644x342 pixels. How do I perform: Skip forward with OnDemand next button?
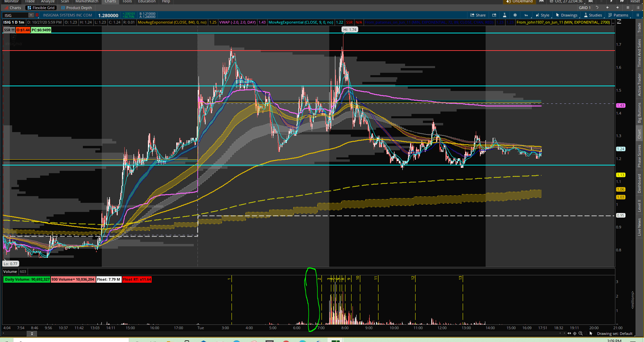[590, 1]
